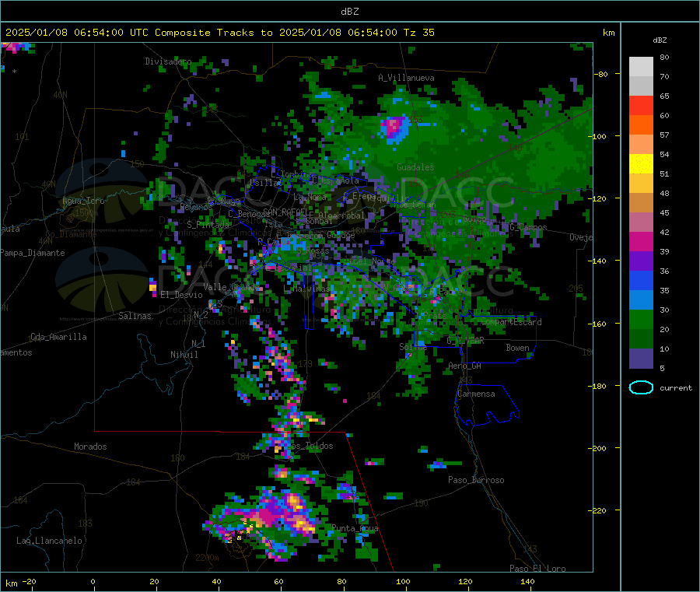700x592 pixels.
Task: Pick the red 60-65 dBZ legend band
Action: [641, 106]
